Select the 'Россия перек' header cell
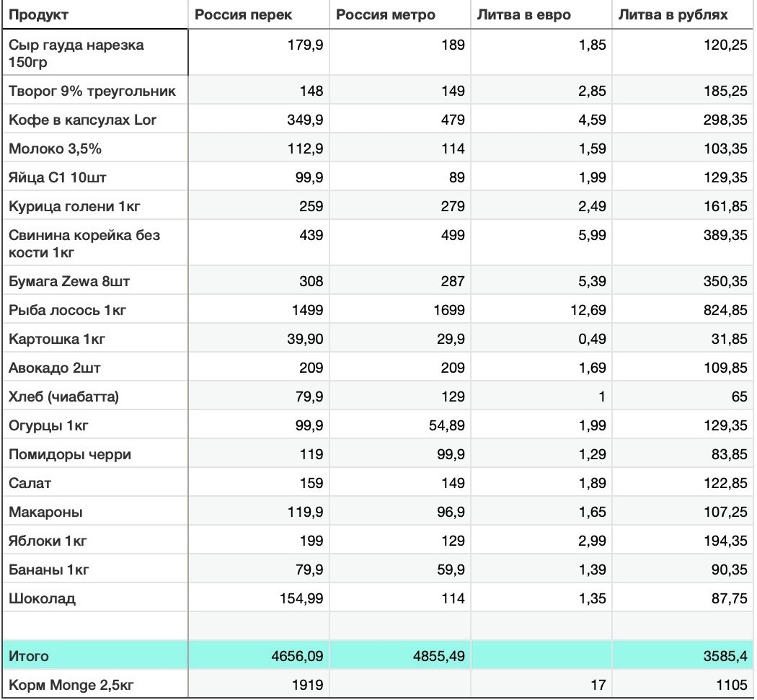Screen dimensions: 757x700 (258, 15)
